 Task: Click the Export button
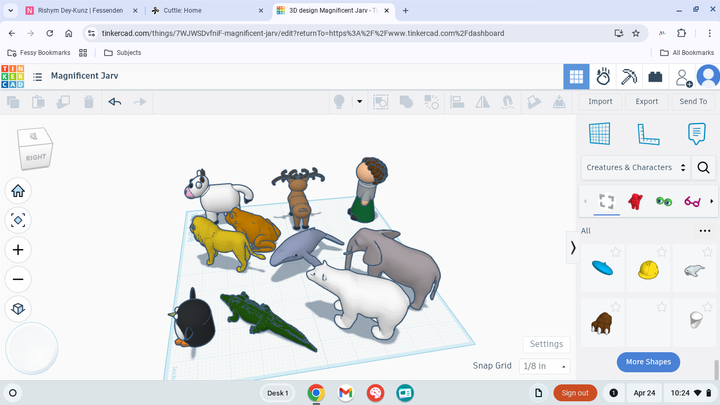pos(647,101)
